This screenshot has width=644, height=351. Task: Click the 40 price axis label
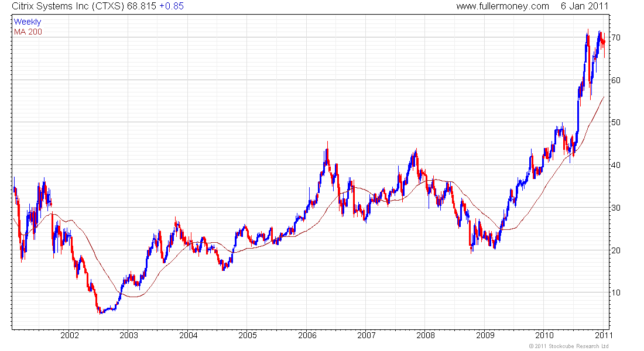[x=616, y=166]
